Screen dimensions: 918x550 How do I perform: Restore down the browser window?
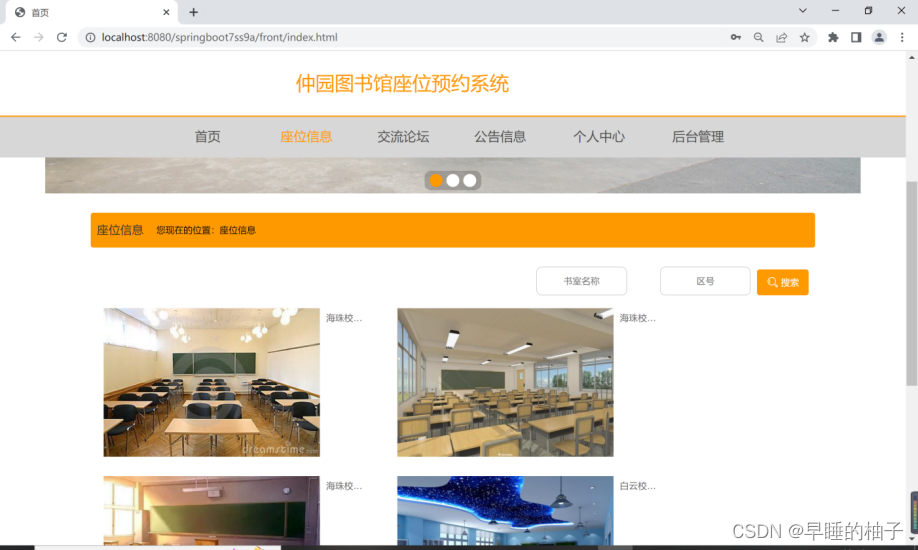point(868,11)
